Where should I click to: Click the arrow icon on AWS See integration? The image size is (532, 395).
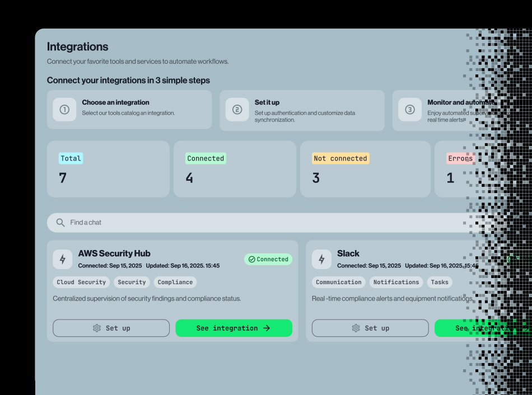(267, 328)
